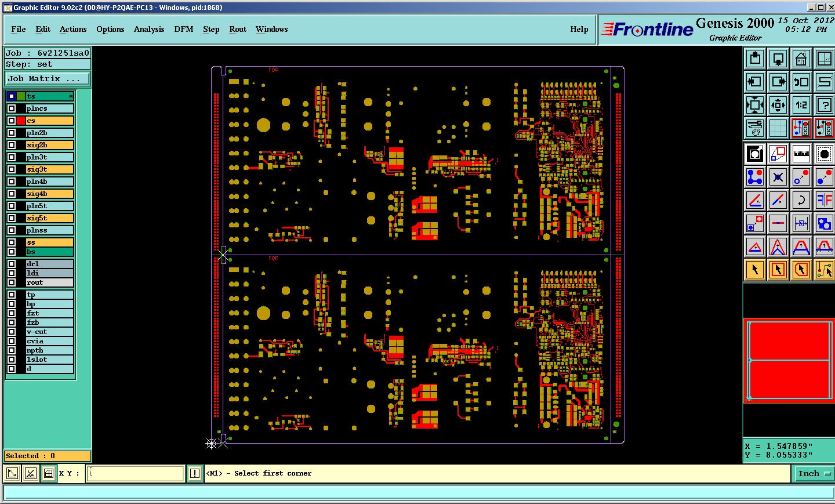The height and width of the screenshot is (504, 835).
Task: Open the Actions menu
Action: pos(73,29)
